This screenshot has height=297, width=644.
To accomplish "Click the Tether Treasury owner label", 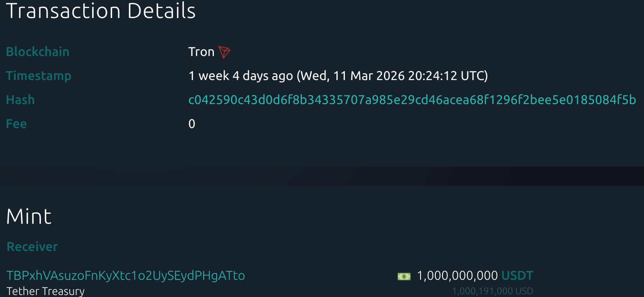I will 45,291.
